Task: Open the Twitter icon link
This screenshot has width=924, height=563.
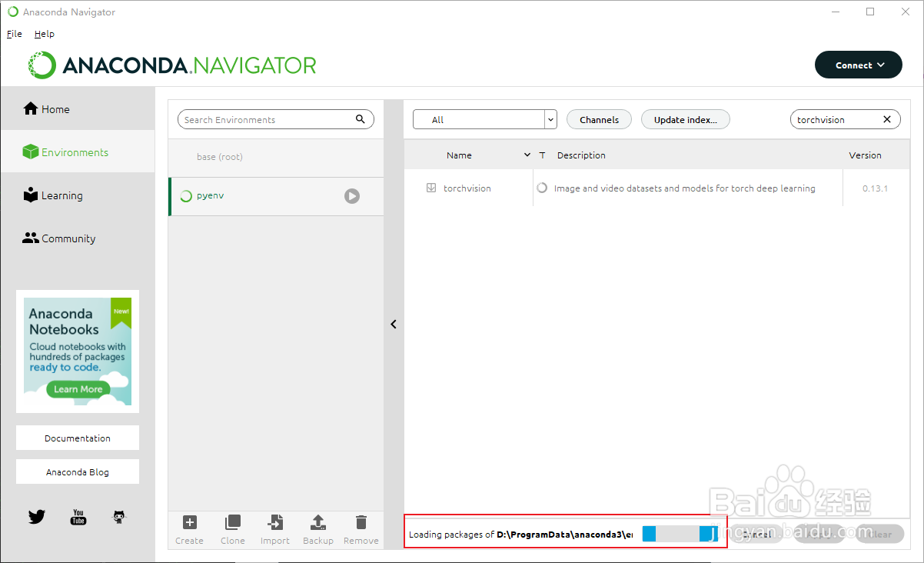Action: coord(36,517)
